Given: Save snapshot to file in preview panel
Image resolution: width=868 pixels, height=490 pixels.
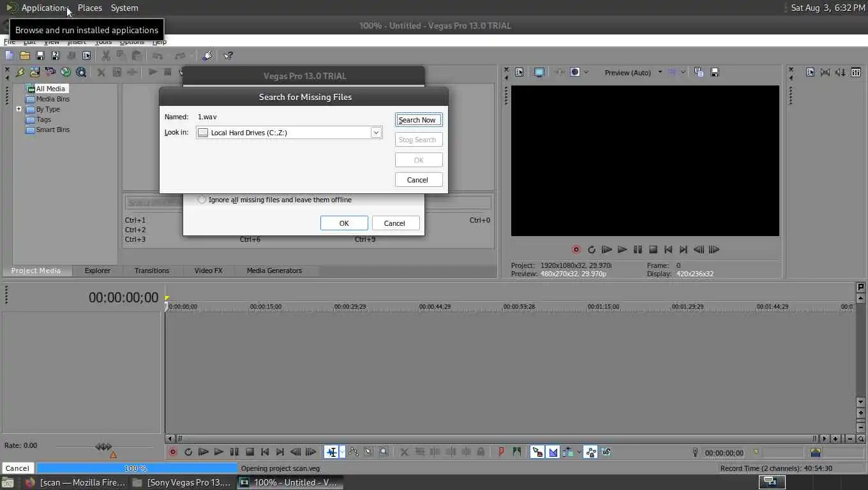Looking at the screenshot, I should (715, 72).
